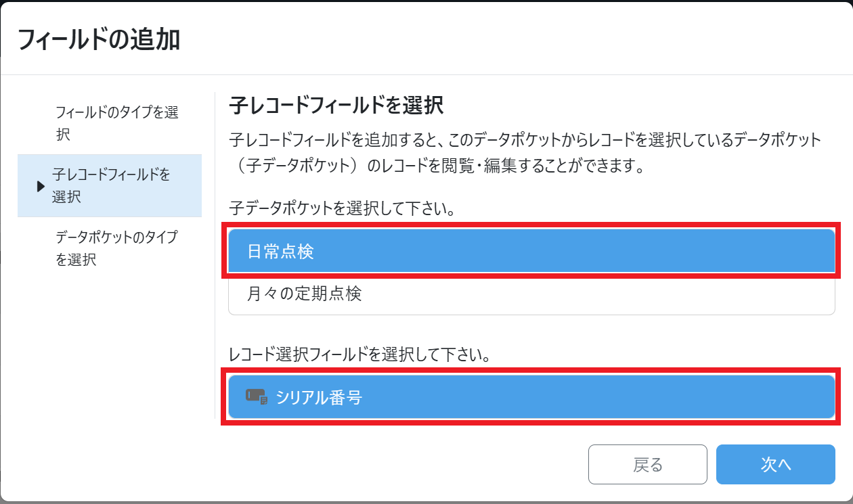Click the current step arrow marker
853x504 pixels.
[x=41, y=186]
